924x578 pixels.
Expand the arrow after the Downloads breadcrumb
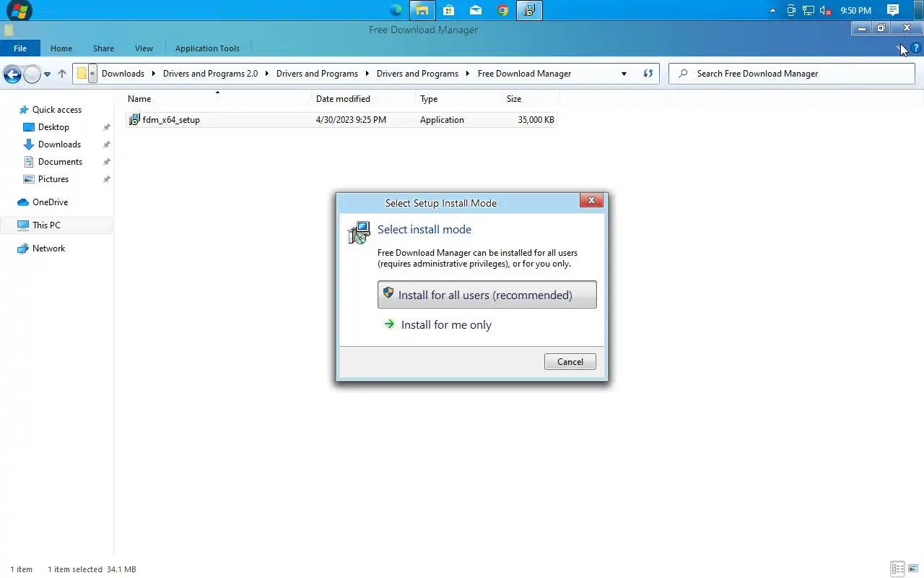tap(154, 74)
